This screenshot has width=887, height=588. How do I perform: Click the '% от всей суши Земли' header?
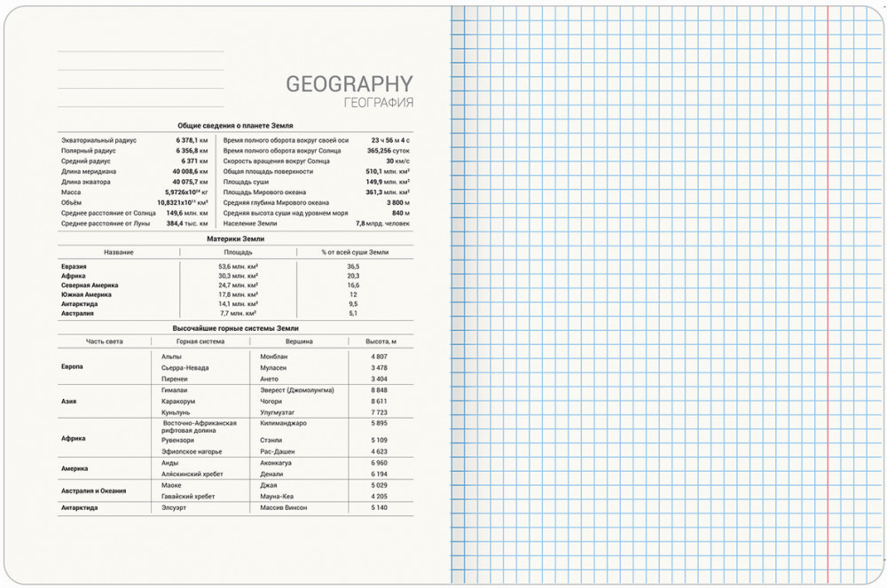(354, 253)
